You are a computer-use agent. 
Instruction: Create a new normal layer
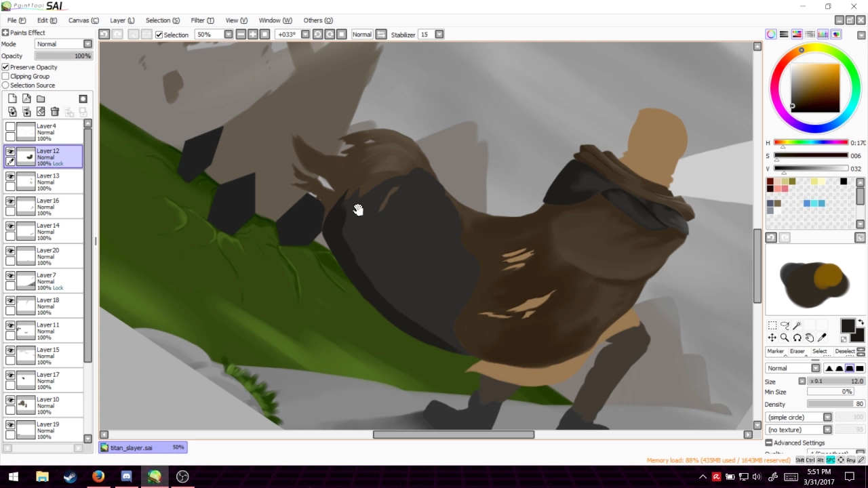[x=12, y=99]
